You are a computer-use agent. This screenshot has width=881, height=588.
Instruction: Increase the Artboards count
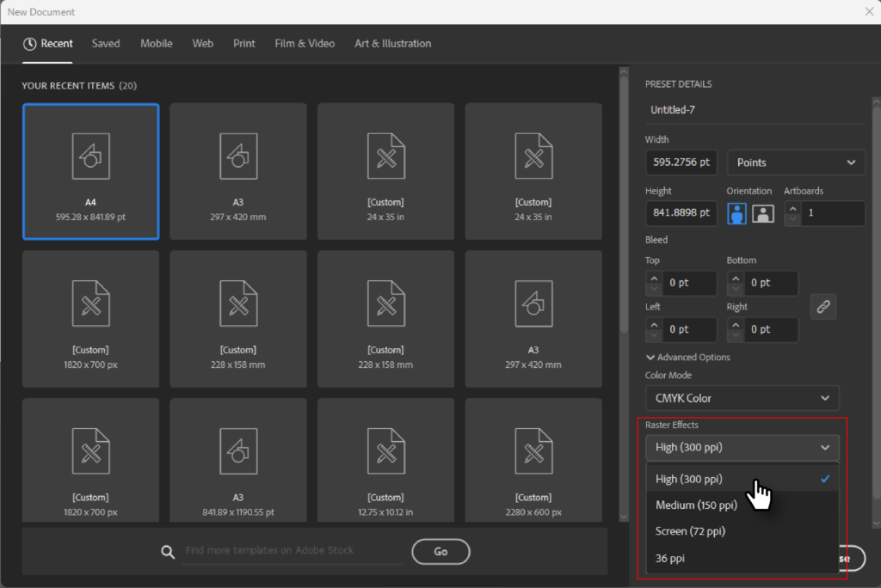[792, 208]
